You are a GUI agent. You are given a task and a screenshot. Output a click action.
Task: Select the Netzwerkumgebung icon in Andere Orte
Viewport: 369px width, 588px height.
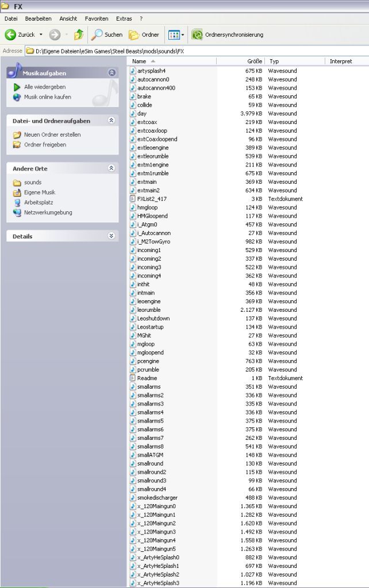pyautogui.click(x=17, y=212)
